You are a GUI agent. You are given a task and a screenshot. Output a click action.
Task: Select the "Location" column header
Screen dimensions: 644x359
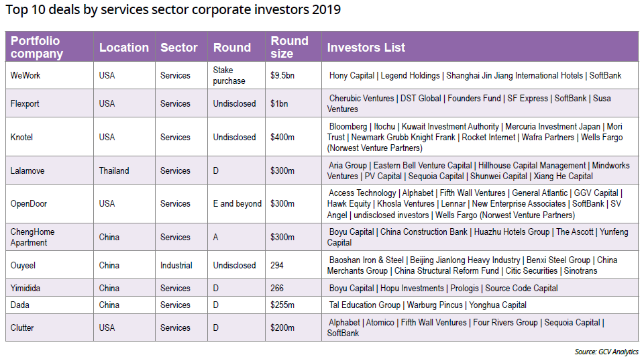point(124,48)
